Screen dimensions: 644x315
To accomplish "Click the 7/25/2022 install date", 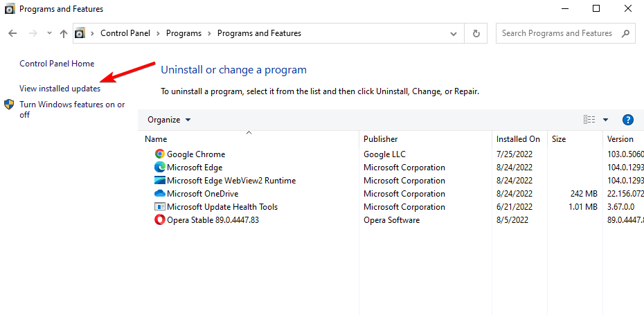I will 515,154.
